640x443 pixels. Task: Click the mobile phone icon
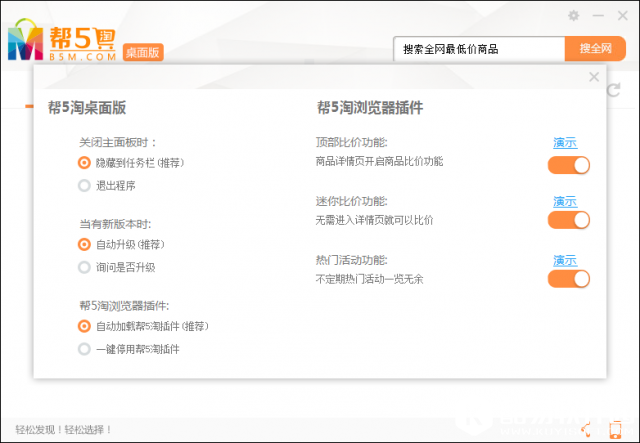coord(616,430)
